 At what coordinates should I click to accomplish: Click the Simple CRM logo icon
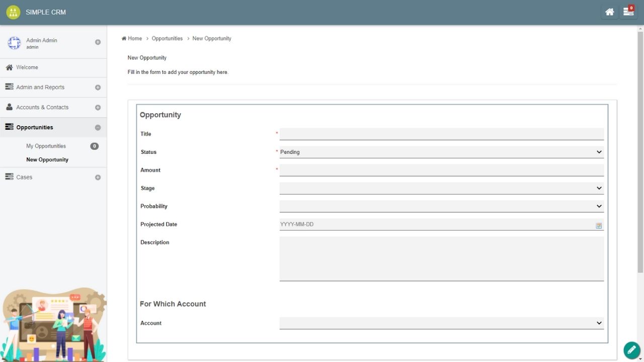[13, 12]
